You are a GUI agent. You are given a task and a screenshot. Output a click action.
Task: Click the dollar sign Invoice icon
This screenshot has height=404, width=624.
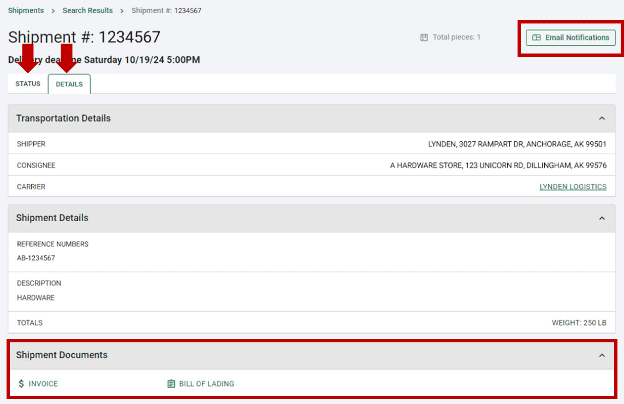[x=21, y=383]
